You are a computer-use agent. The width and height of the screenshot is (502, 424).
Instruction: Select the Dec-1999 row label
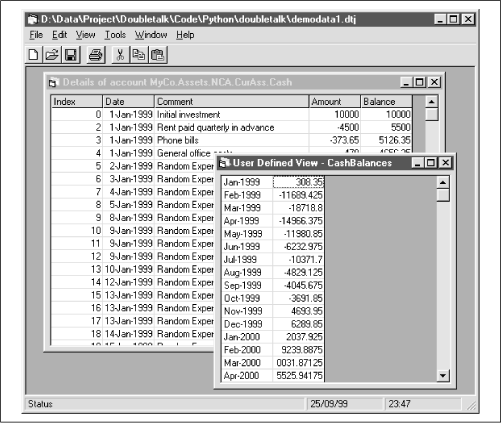click(x=247, y=324)
